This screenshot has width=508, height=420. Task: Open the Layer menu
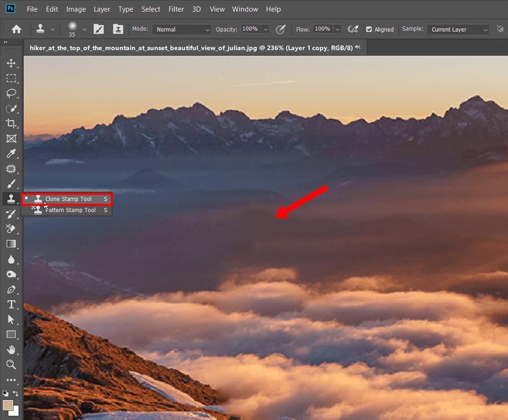[102, 9]
